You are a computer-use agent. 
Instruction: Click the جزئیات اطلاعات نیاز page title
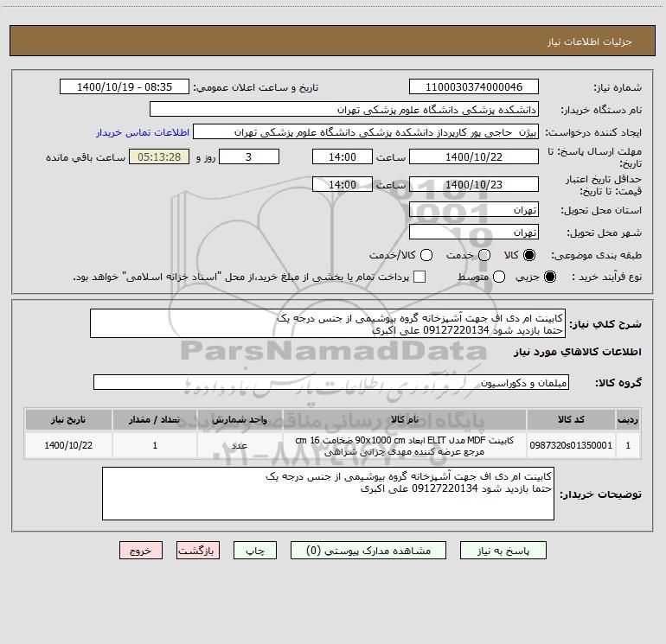click(x=590, y=41)
